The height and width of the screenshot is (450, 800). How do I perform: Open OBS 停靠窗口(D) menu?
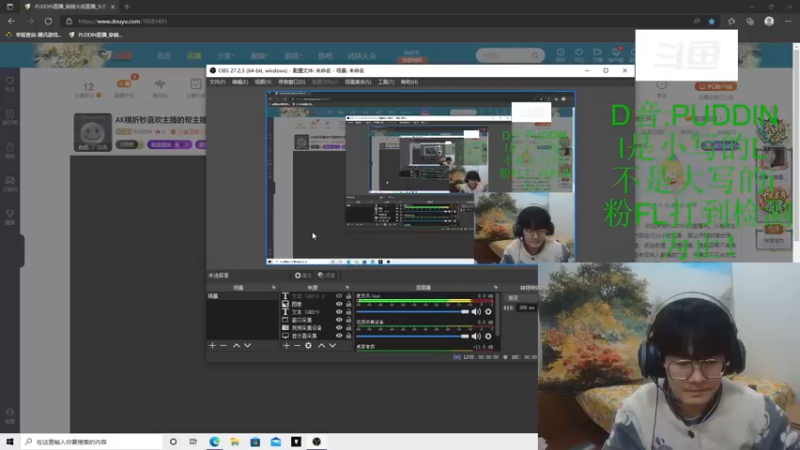[291, 82]
